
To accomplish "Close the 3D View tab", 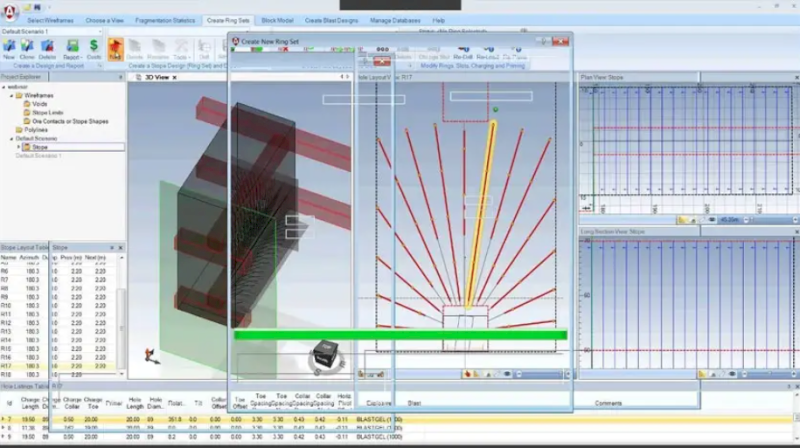I will click(x=174, y=78).
